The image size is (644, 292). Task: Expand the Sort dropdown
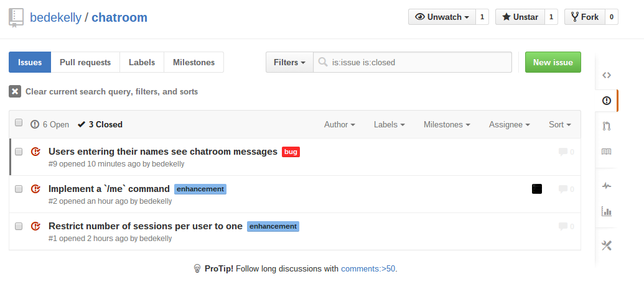pyautogui.click(x=560, y=125)
